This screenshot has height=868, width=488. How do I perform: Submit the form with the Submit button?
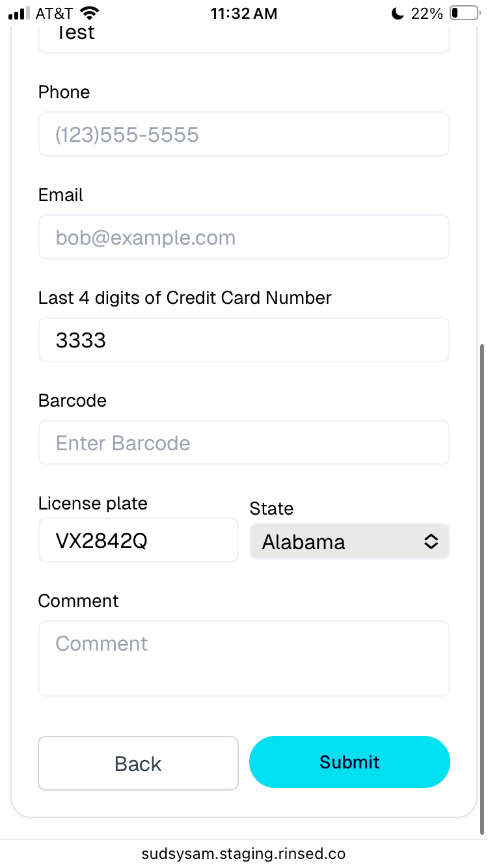[349, 762]
